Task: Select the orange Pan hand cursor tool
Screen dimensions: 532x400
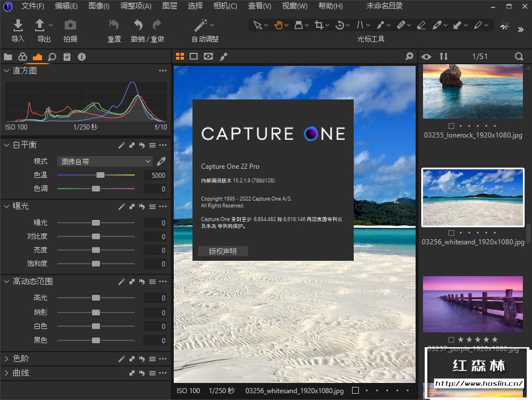Action: point(278,25)
